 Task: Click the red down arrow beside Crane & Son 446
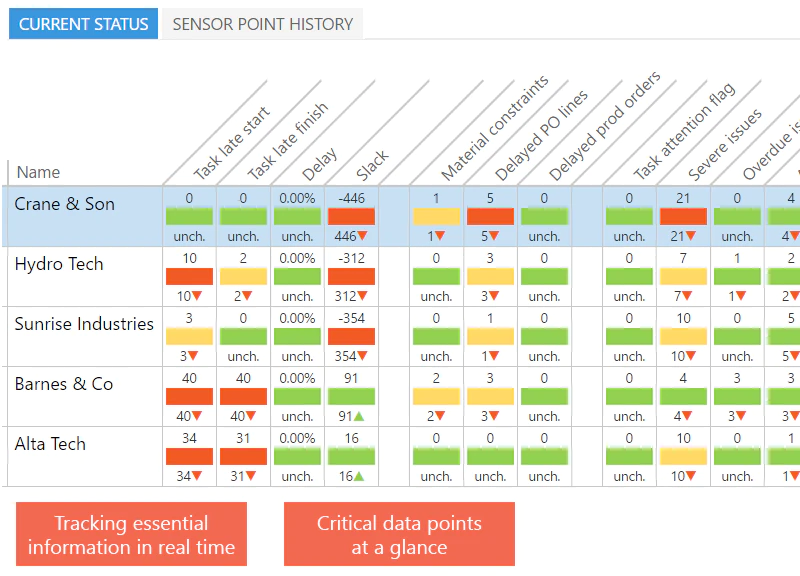362,236
